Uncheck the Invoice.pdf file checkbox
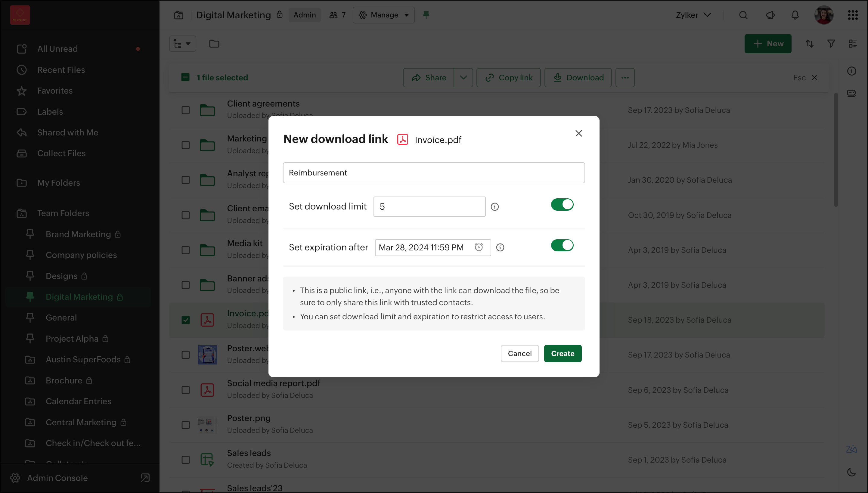The height and width of the screenshot is (493, 868). pyautogui.click(x=185, y=320)
